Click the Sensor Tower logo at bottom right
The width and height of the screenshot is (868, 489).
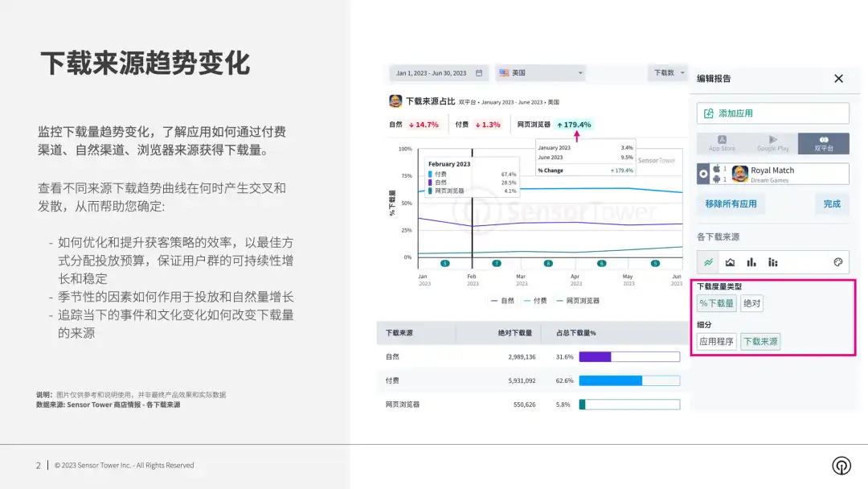click(841, 465)
